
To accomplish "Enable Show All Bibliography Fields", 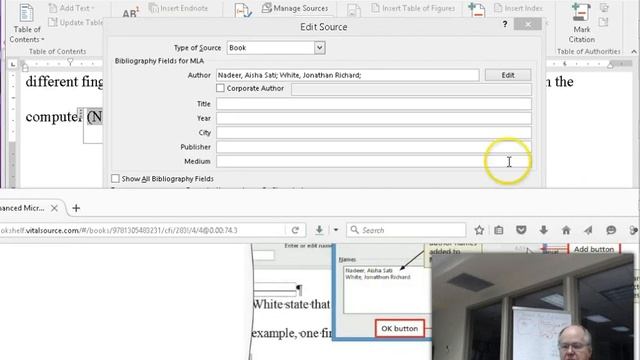I will pyautogui.click(x=116, y=179).
